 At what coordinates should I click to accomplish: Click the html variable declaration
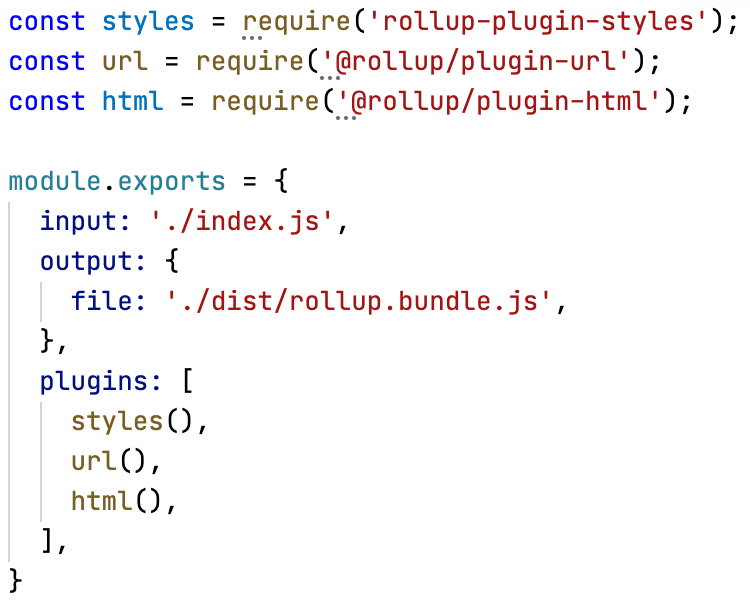[x=132, y=101]
